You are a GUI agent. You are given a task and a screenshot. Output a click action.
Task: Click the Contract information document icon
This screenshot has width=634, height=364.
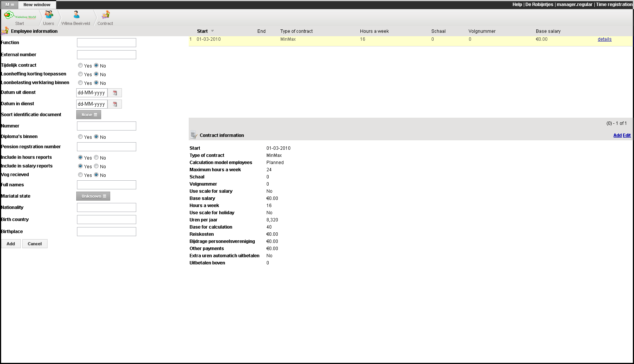coord(194,135)
